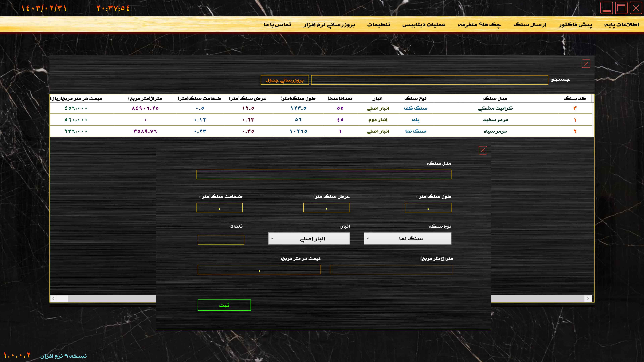Viewport: 644px width, 362px height.
Task: Minimize the application window
Action: pos(606,8)
